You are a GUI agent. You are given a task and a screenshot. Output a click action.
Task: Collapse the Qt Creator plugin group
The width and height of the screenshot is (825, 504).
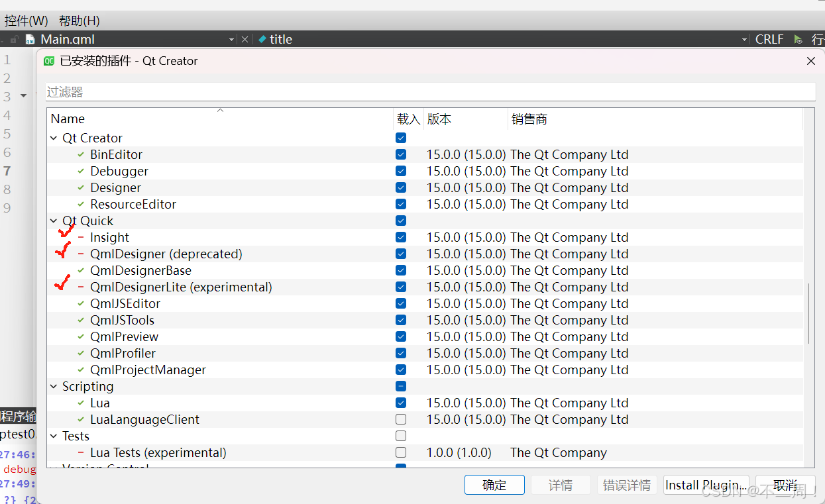pyautogui.click(x=54, y=138)
